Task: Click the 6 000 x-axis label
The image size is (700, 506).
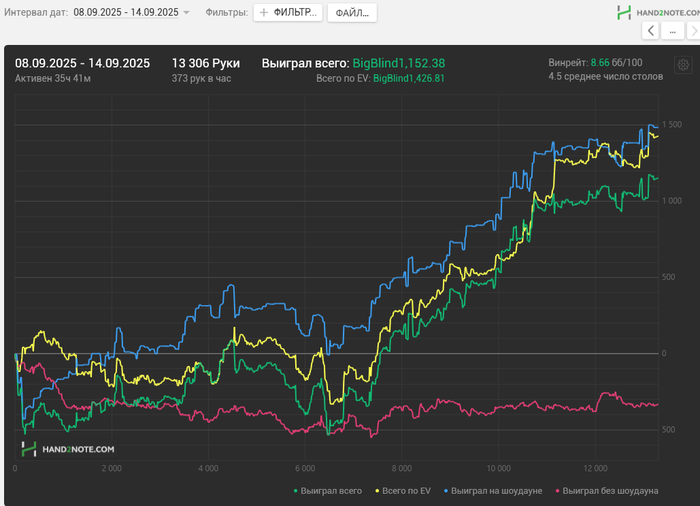Action: pyautogui.click(x=305, y=468)
